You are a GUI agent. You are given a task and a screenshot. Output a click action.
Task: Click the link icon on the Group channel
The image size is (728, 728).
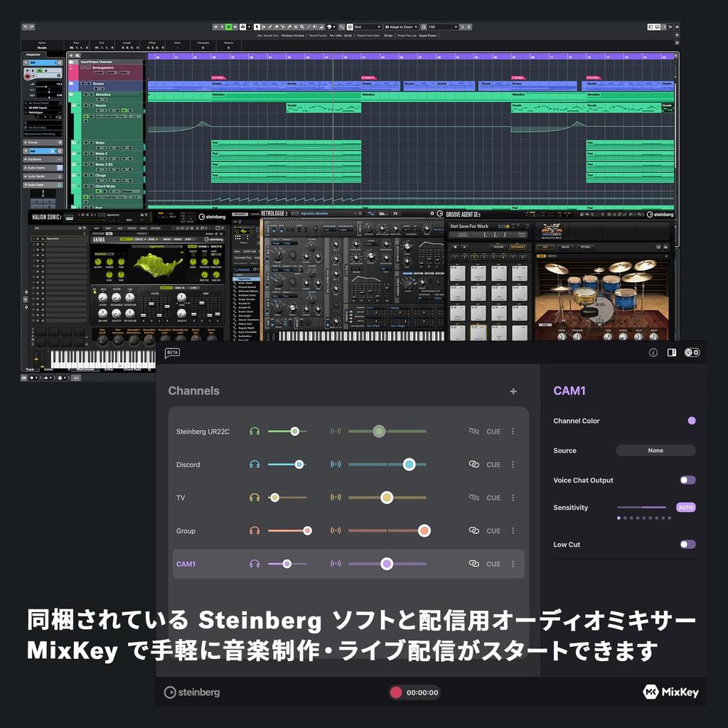point(474,530)
